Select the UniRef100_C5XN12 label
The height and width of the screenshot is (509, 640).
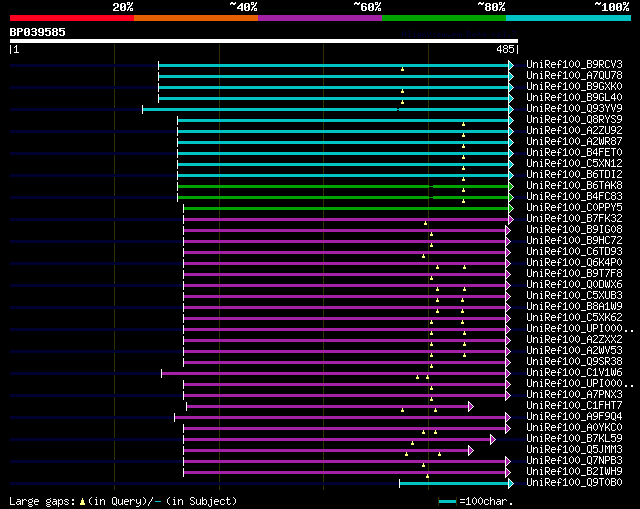574,164
